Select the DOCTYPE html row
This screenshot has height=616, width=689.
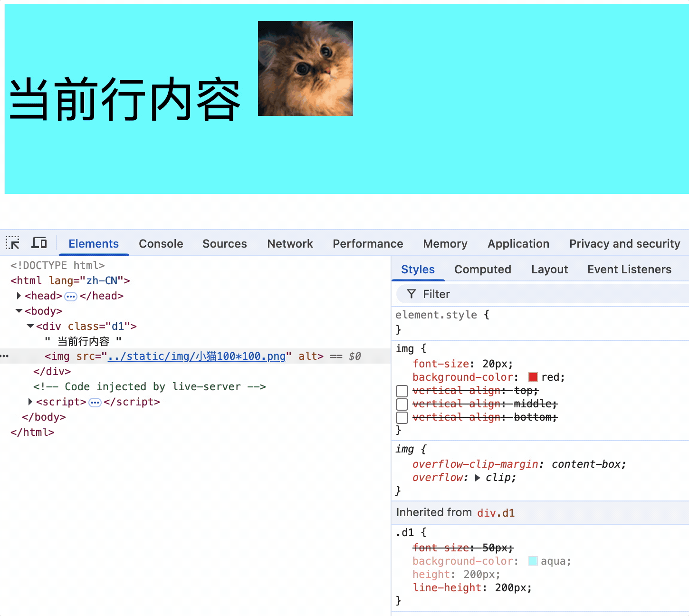pyautogui.click(x=57, y=265)
